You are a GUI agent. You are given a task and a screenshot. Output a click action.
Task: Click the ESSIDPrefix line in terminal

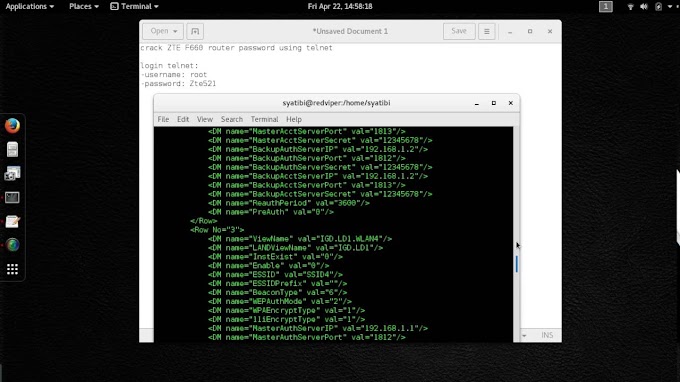[x=278, y=284]
